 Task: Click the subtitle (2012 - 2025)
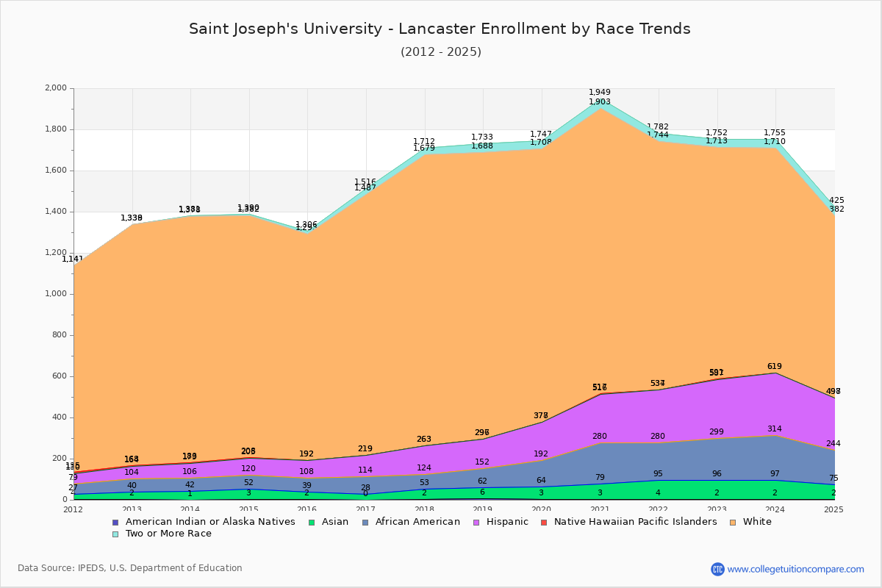tap(441, 52)
